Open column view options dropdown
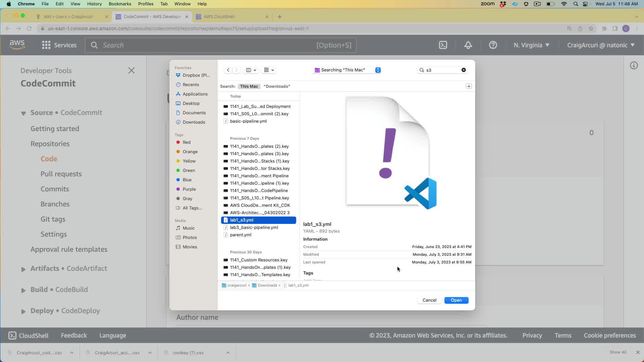 (x=251, y=70)
